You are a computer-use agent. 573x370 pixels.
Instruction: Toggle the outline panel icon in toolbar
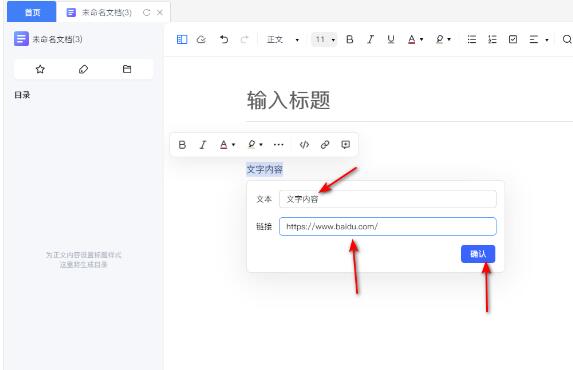182,39
